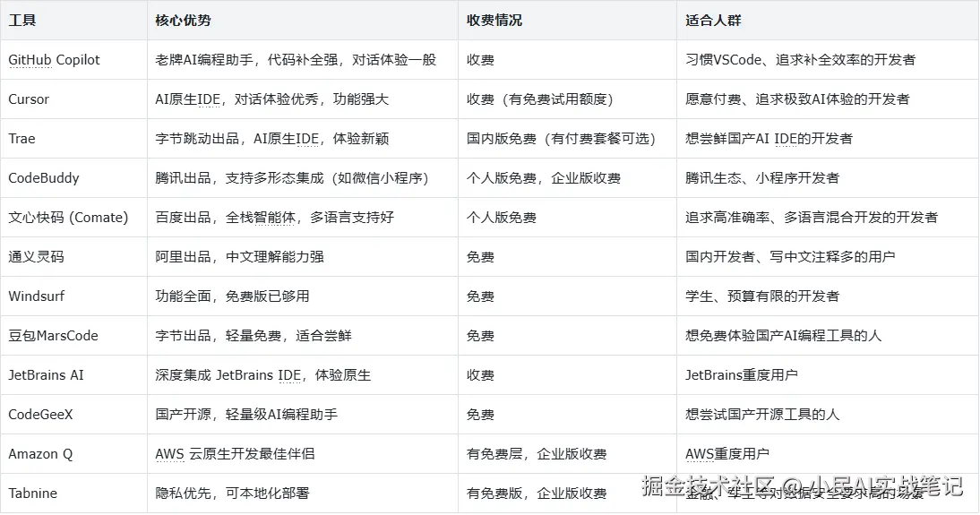Click 免费 in 豆包MarsCode row
The width and height of the screenshot is (980, 515).
480,336
